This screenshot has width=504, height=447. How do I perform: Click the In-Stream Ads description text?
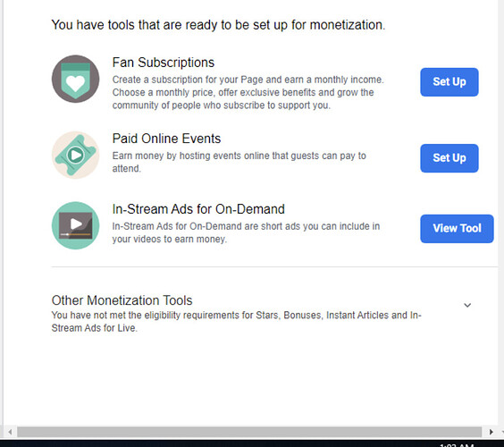point(246,232)
